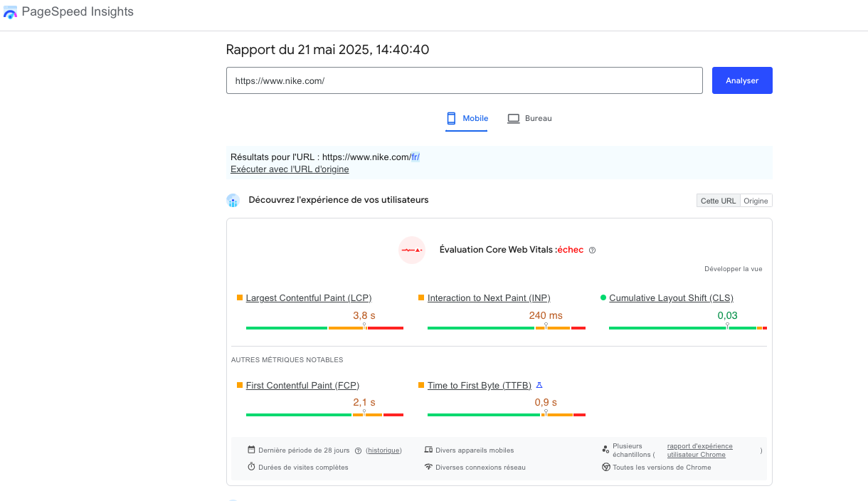The width and height of the screenshot is (868, 501).
Task: Click the user experience section icon
Action: 233,201
